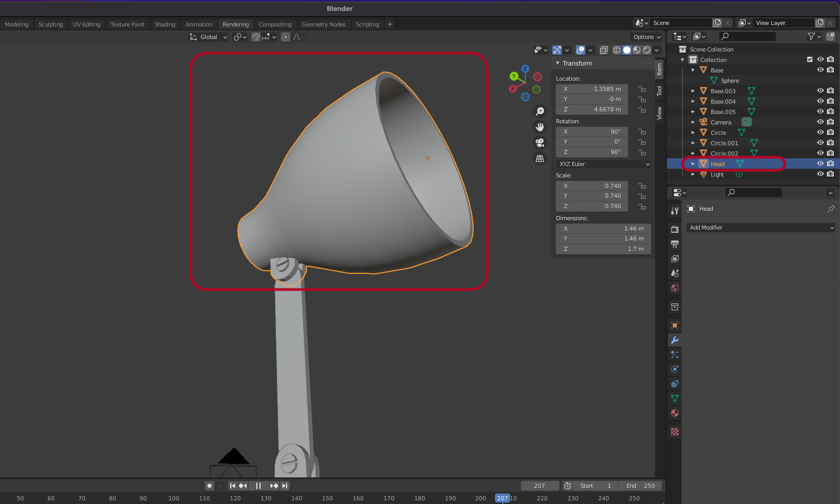Open XYZ Euler rotation mode dropdown
The height and width of the screenshot is (504, 840).
point(603,164)
